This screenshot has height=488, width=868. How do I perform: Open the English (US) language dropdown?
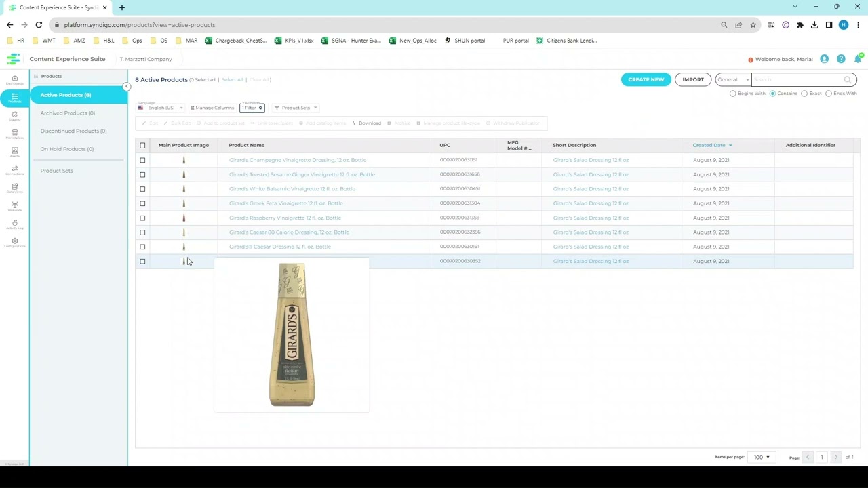(161, 108)
